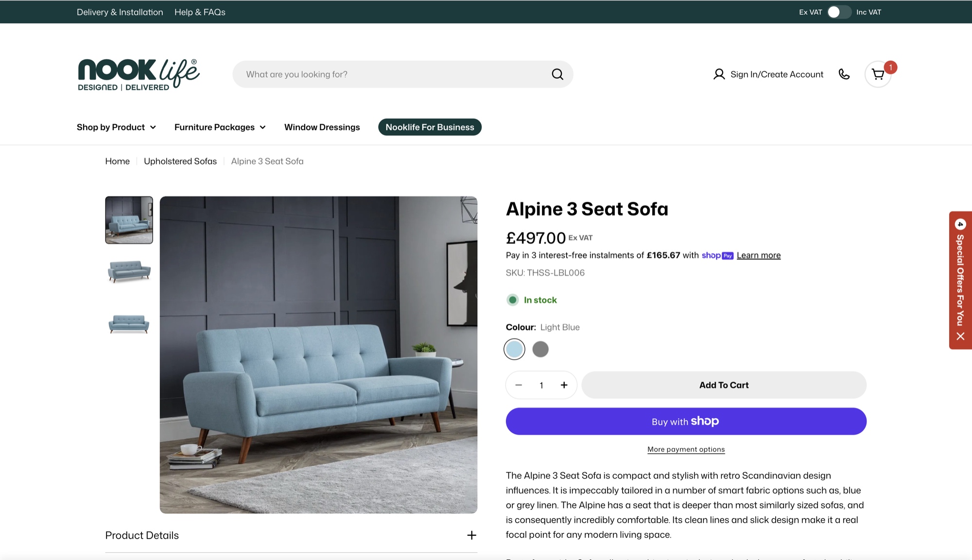
Task: Expand the Furniture Packages dropdown
Action: coord(220,127)
